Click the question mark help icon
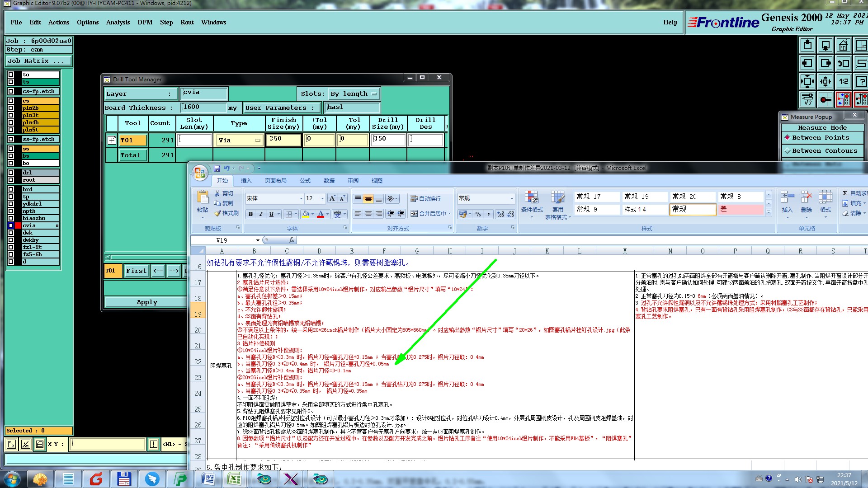Viewport: 868px width, 488px height. (x=861, y=81)
